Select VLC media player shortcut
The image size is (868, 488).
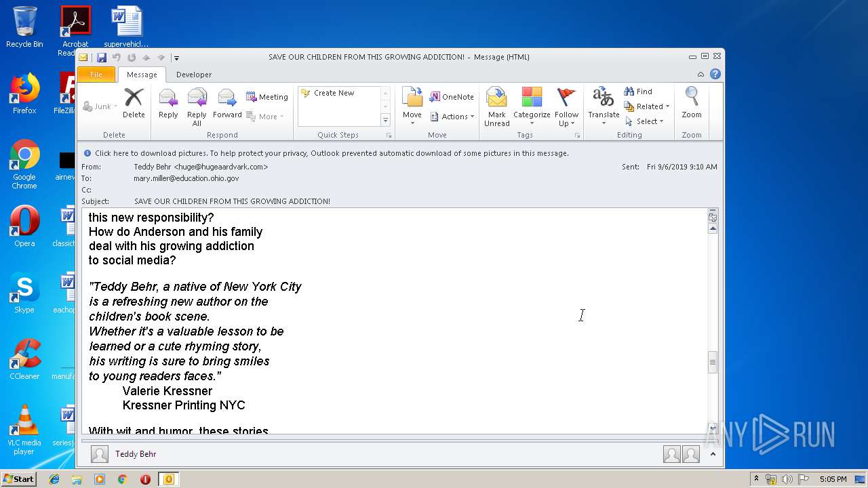(24, 430)
